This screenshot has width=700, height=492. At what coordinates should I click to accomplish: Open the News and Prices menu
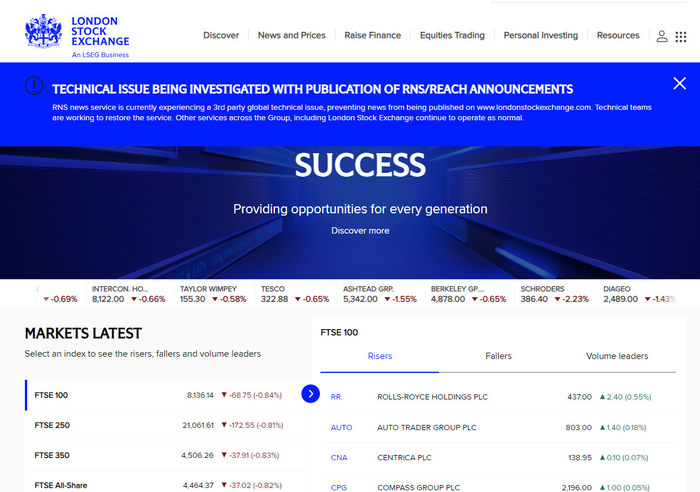(292, 35)
